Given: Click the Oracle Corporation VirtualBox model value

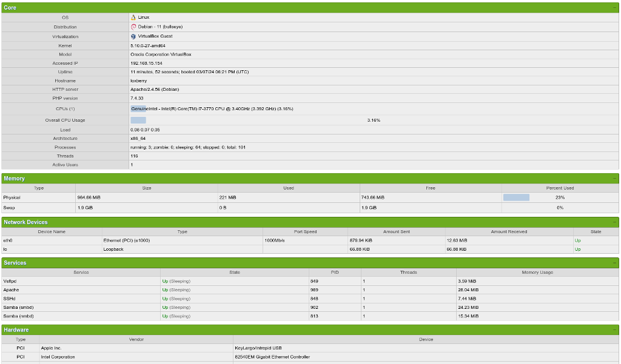Looking at the screenshot, I should [x=161, y=55].
